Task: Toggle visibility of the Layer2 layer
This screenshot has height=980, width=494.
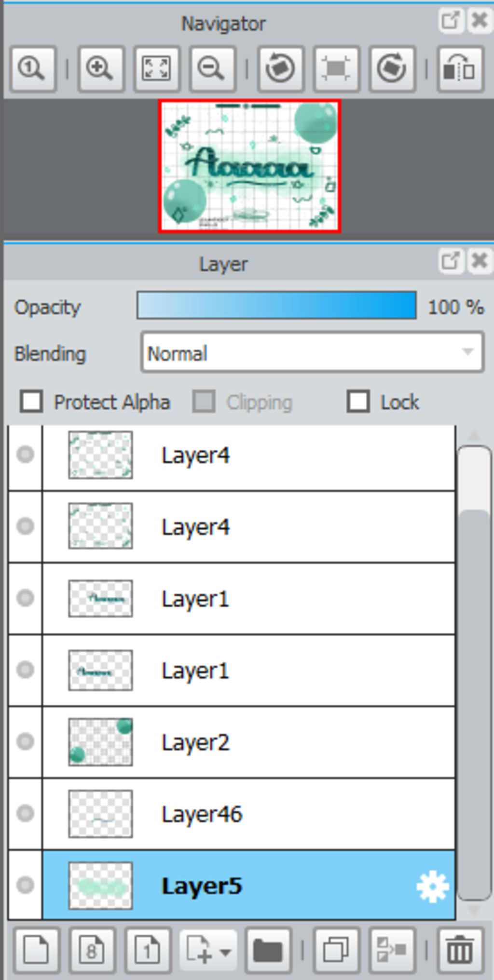Action: 25,741
